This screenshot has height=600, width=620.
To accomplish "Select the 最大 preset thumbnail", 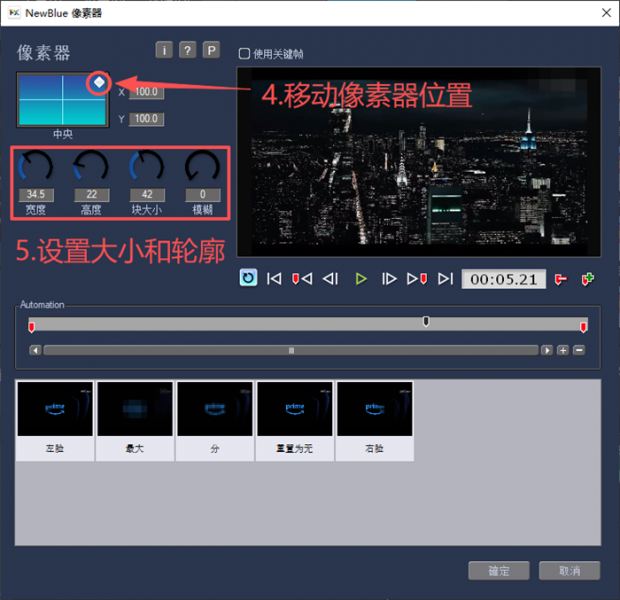I will [135, 421].
